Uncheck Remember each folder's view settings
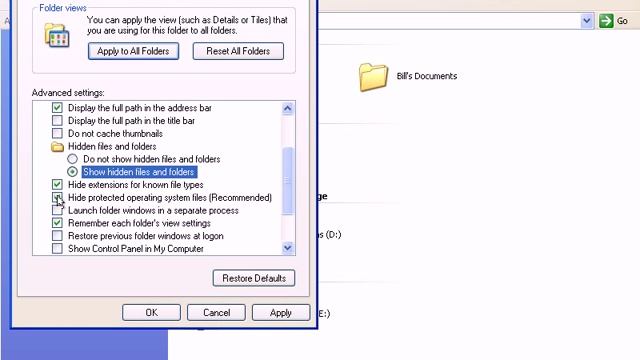Viewport: 640px width, 360px height. [x=57, y=223]
